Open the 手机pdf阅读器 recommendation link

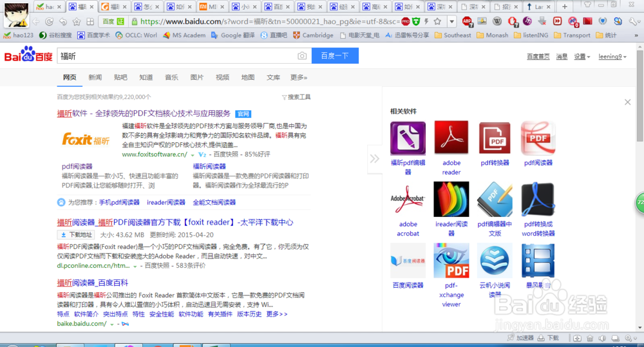[x=119, y=202]
